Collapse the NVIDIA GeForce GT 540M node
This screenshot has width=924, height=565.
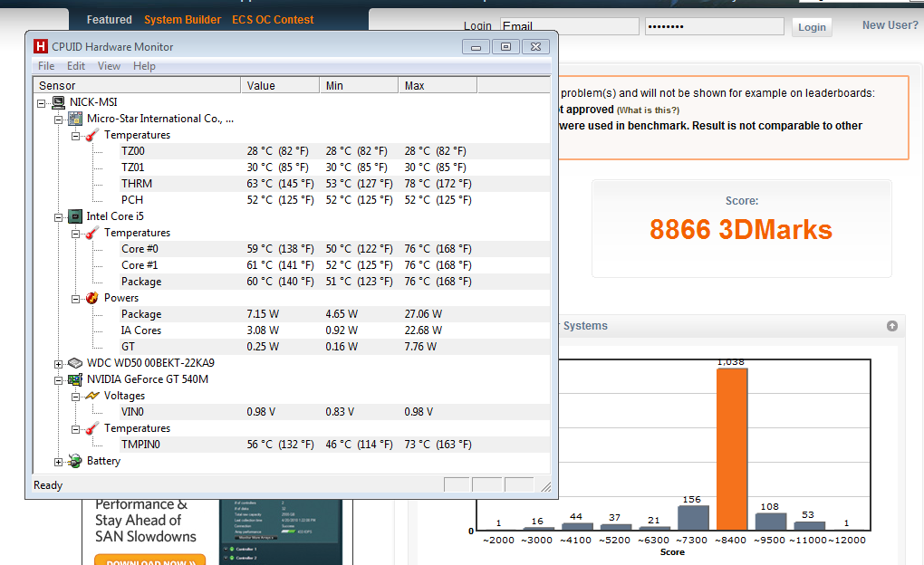tap(58, 380)
